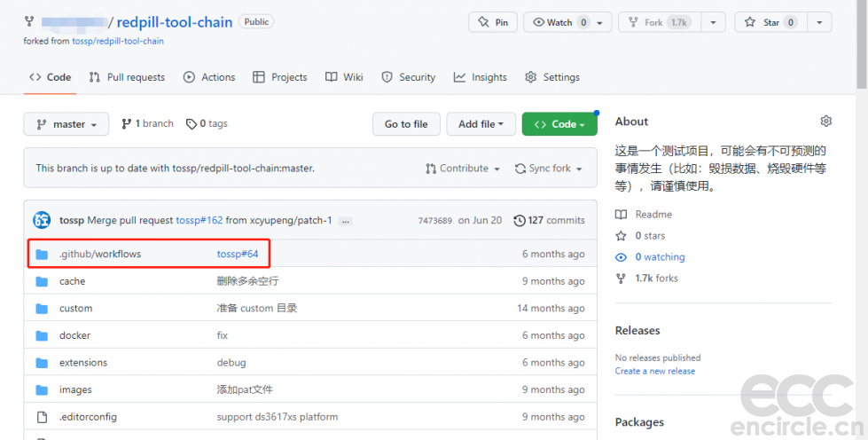Open the green Code dropdown button
Screen dimensions: 868x440
pyautogui.click(x=559, y=124)
